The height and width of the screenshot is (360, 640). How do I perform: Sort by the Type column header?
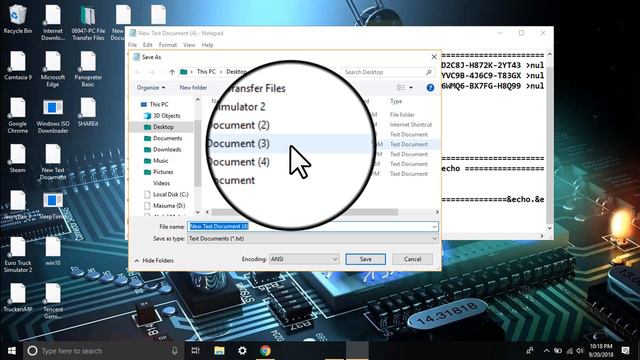[396, 101]
